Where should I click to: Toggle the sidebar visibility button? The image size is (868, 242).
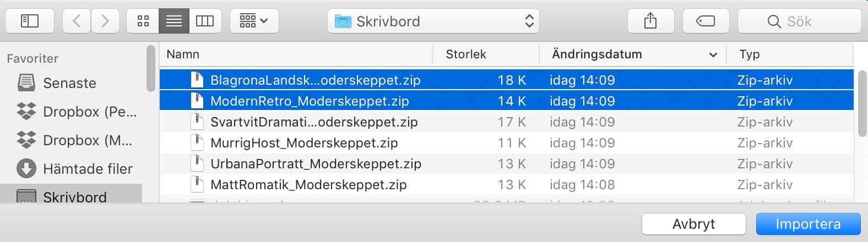tap(30, 21)
